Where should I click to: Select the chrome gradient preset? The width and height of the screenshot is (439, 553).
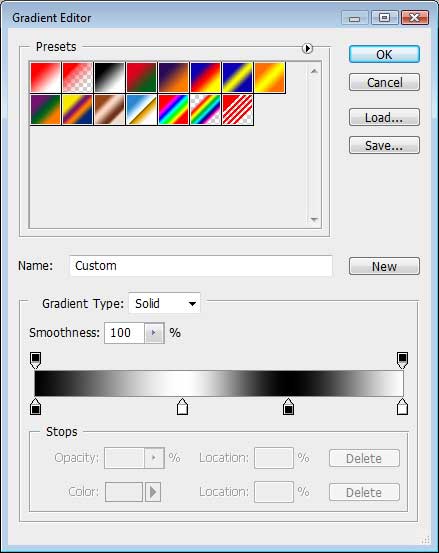[141, 109]
